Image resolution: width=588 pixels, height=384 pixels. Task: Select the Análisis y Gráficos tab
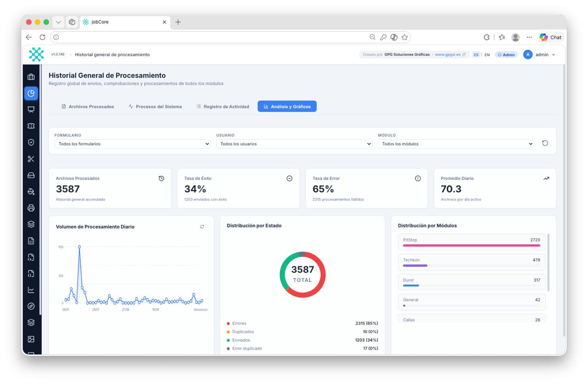[x=287, y=107]
